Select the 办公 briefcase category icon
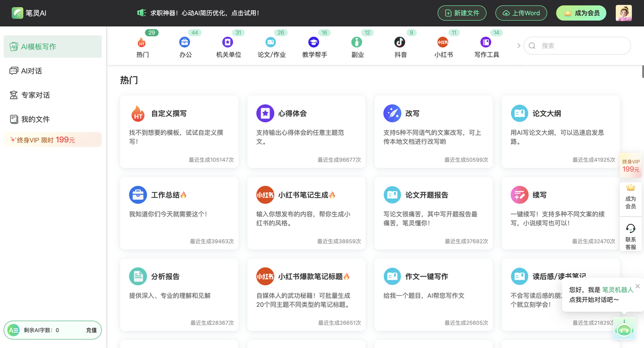644x348 pixels. (x=184, y=42)
